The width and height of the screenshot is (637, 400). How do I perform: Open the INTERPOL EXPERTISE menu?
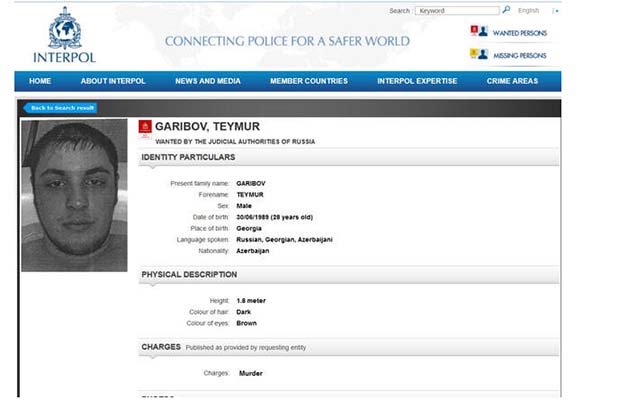pyautogui.click(x=417, y=81)
